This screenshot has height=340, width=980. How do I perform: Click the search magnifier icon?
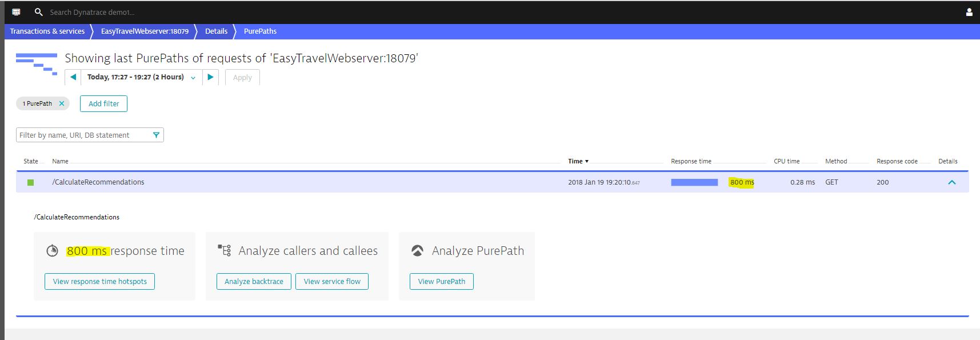click(x=38, y=12)
